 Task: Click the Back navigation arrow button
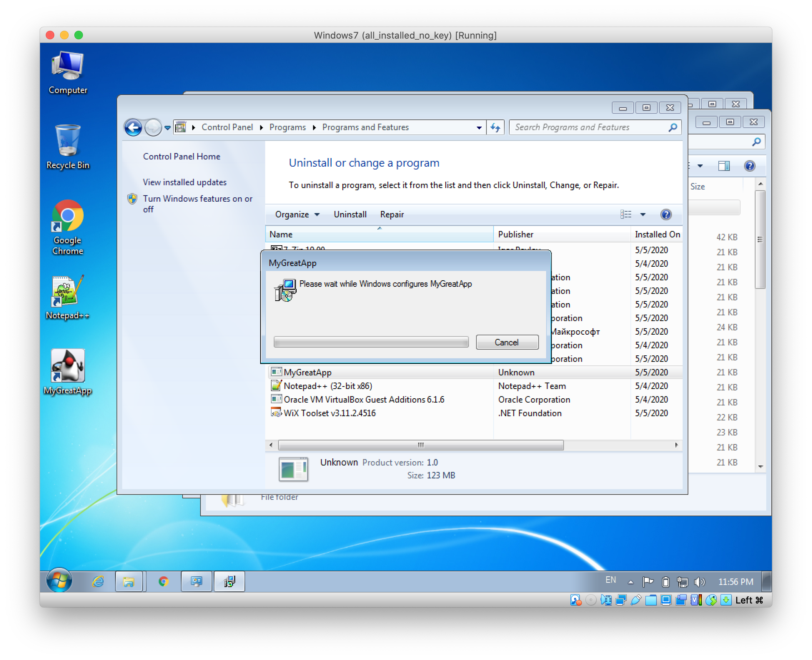click(133, 127)
